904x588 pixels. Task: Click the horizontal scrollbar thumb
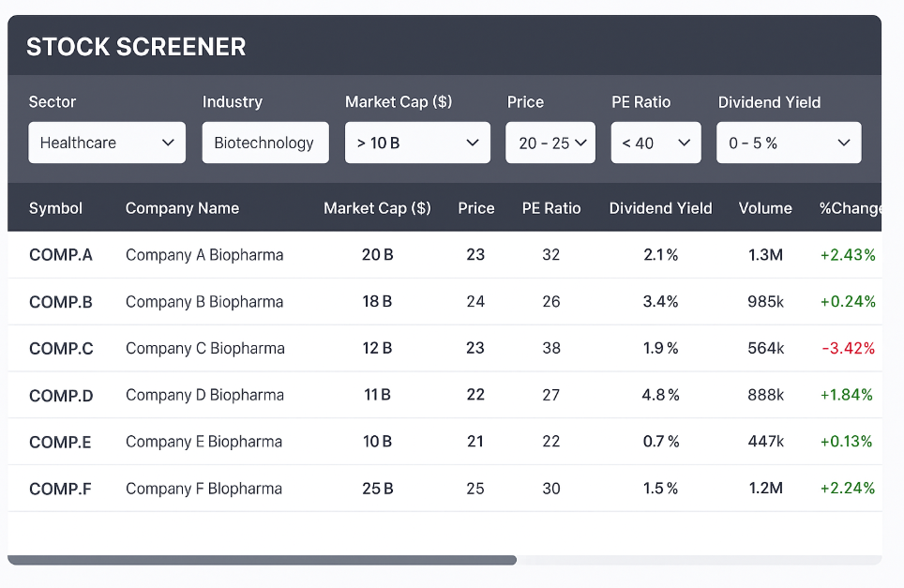coord(262,560)
